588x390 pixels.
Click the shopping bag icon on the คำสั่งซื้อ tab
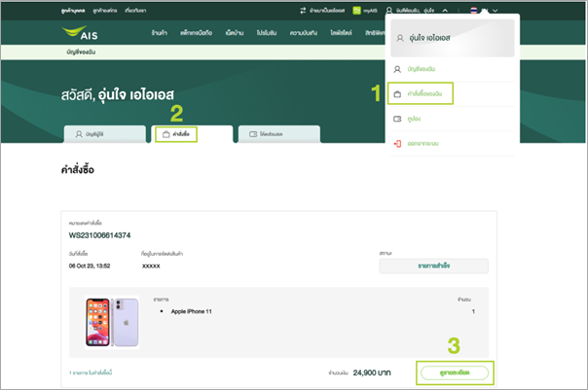click(166, 134)
